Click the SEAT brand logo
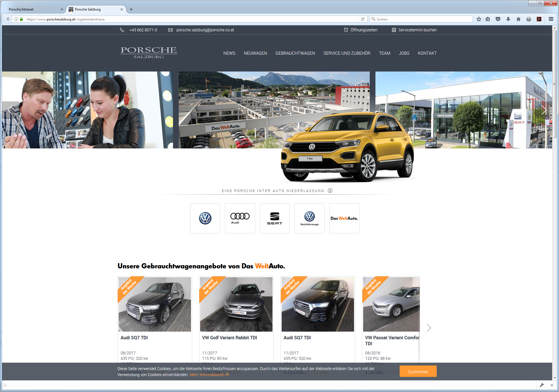The width and height of the screenshot is (559, 392). (275, 218)
